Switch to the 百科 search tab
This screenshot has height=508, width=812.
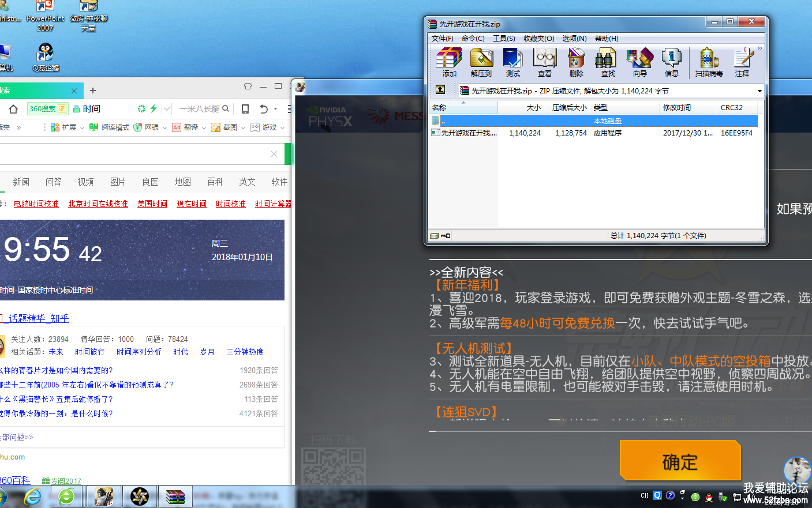click(215, 182)
